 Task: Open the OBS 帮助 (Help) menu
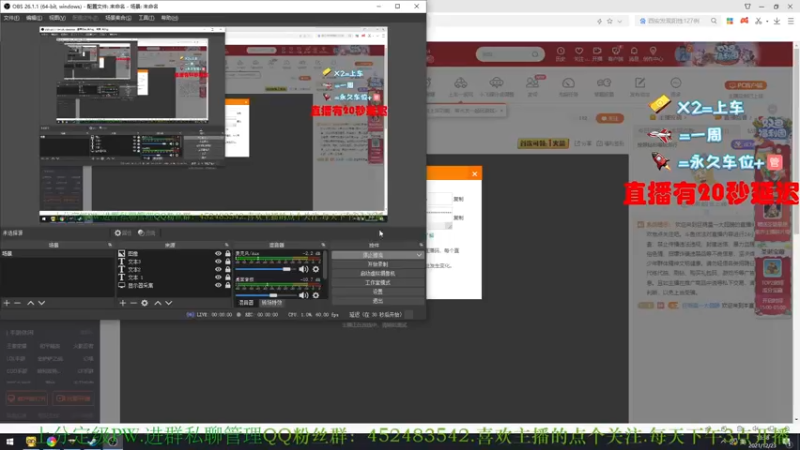[169, 18]
